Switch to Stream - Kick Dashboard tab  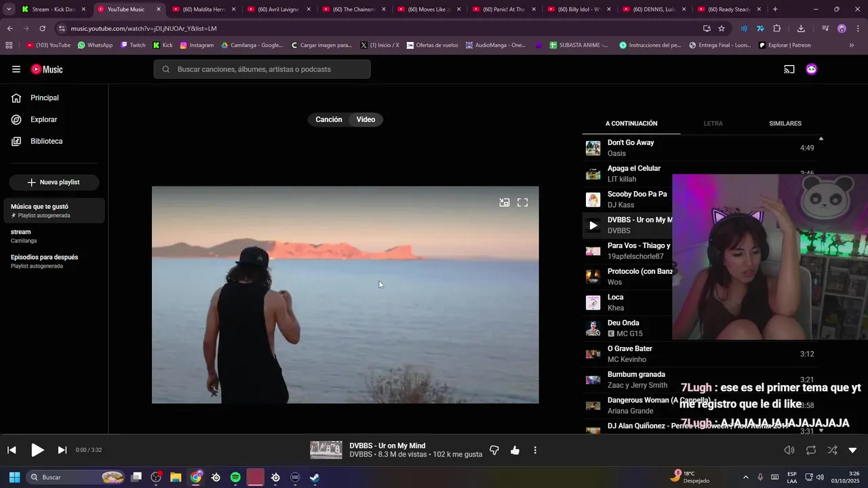coord(54,9)
